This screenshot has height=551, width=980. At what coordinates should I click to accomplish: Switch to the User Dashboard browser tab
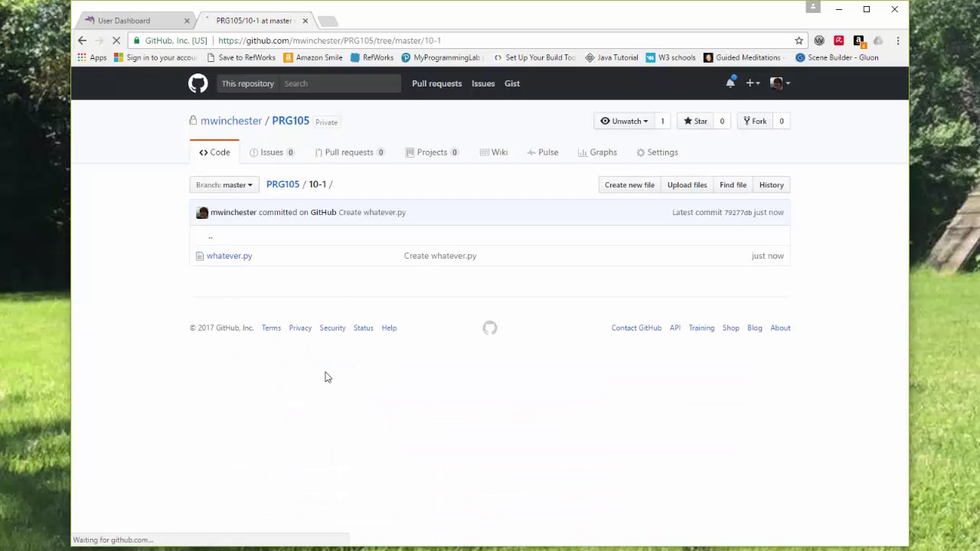(x=134, y=21)
